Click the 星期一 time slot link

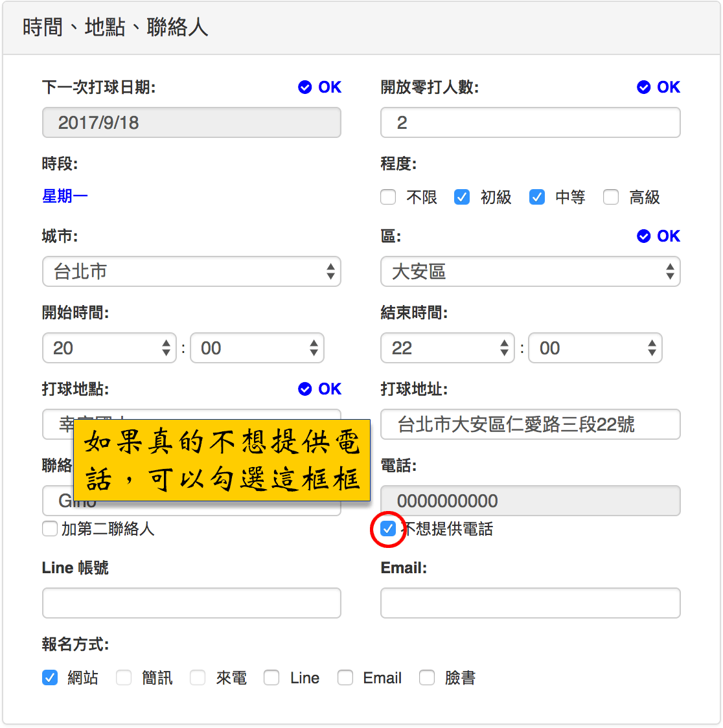[65, 196]
